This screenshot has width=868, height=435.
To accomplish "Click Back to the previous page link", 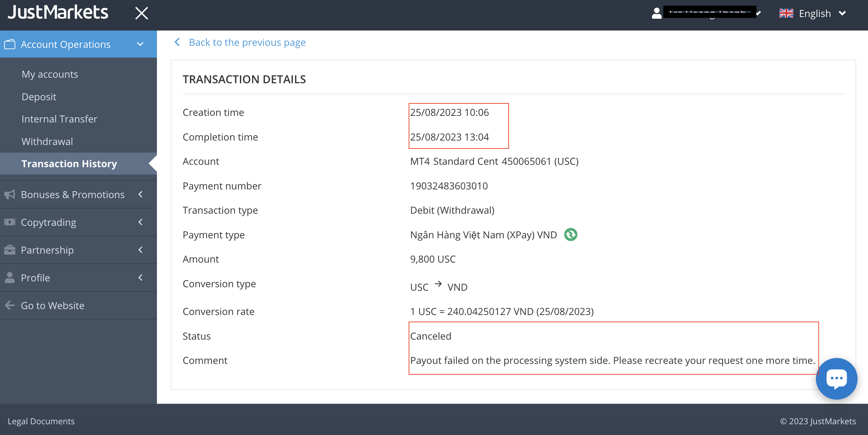I will 247,42.
